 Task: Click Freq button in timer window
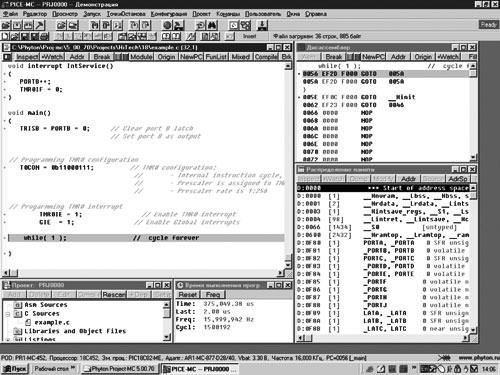pos(213,295)
